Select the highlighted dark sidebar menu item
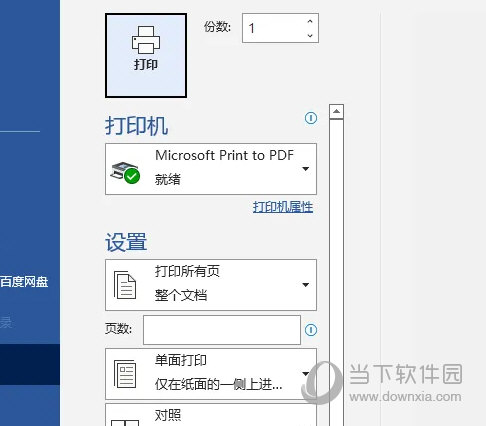This screenshot has height=426, width=486. pyautogui.click(x=30, y=364)
